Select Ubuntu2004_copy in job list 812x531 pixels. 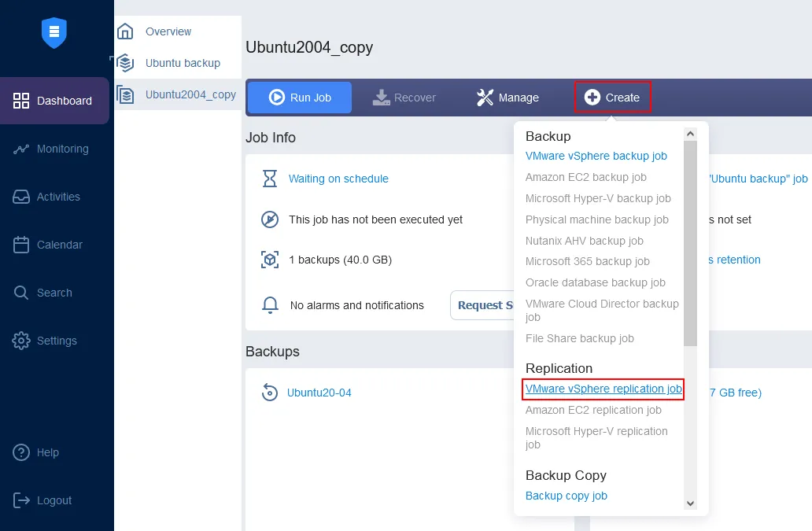coord(190,94)
